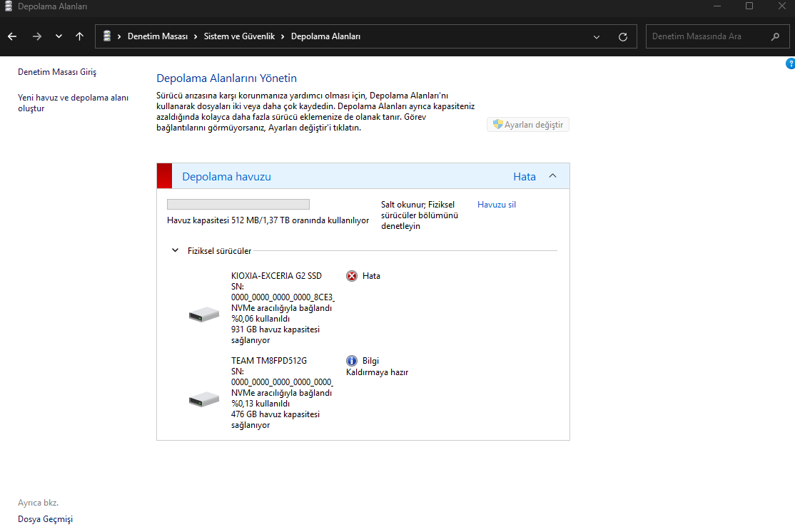The image size is (795, 532).
Task: Click '%0,06 kullanıldı' text
Action: (260, 319)
